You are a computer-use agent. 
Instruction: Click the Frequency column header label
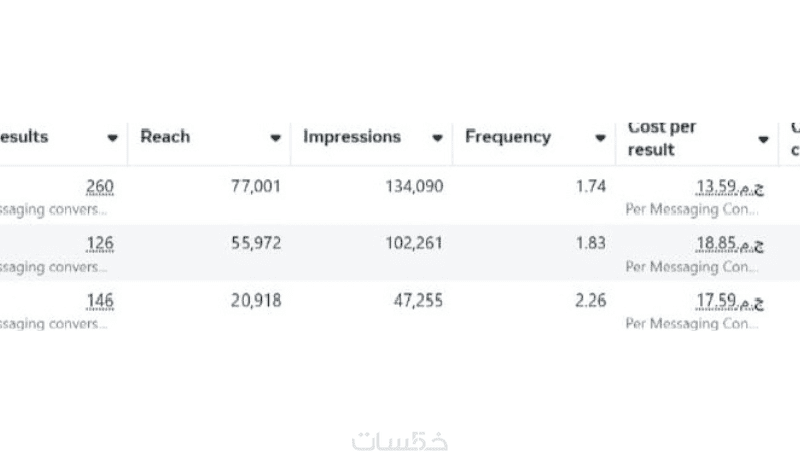click(508, 137)
